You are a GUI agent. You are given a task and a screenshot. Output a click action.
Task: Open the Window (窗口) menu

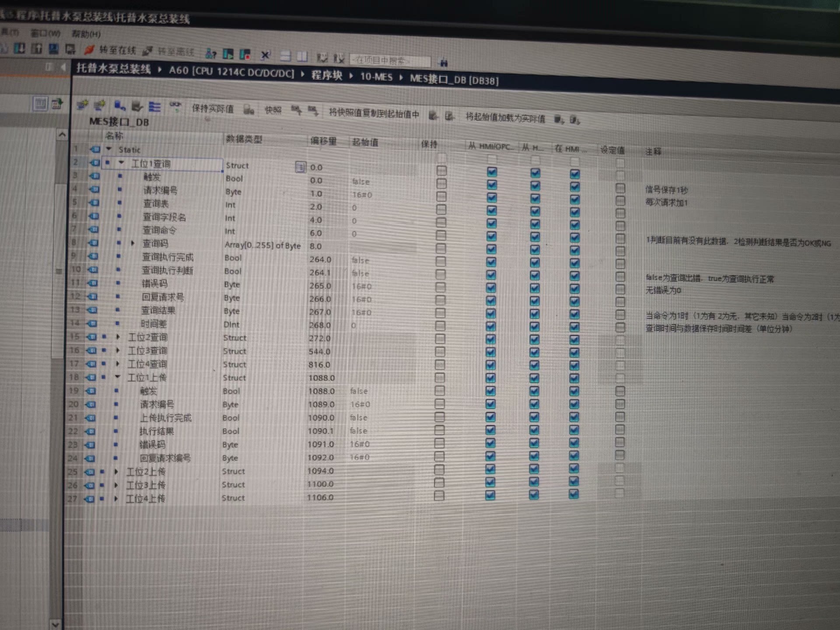[x=45, y=33]
